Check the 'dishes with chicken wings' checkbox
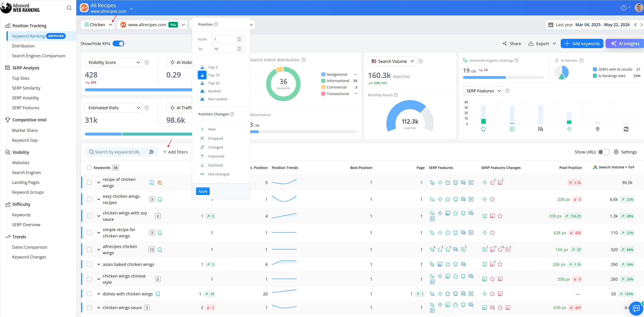The height and width of the screenshot is (317, 644). click(x=89, y=294)
